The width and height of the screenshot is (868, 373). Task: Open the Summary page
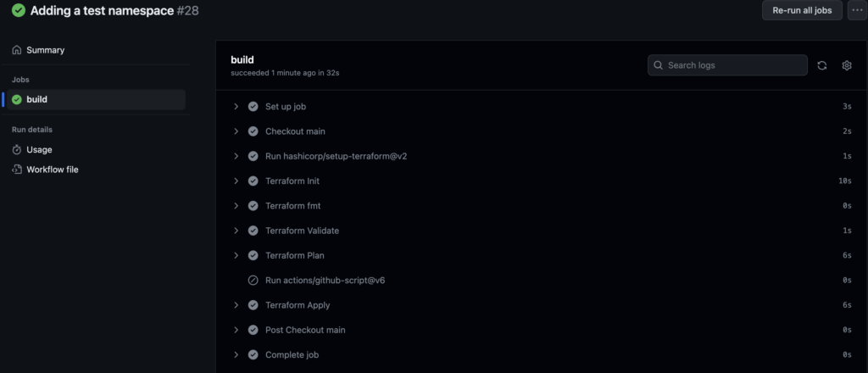tap(46, 50)
